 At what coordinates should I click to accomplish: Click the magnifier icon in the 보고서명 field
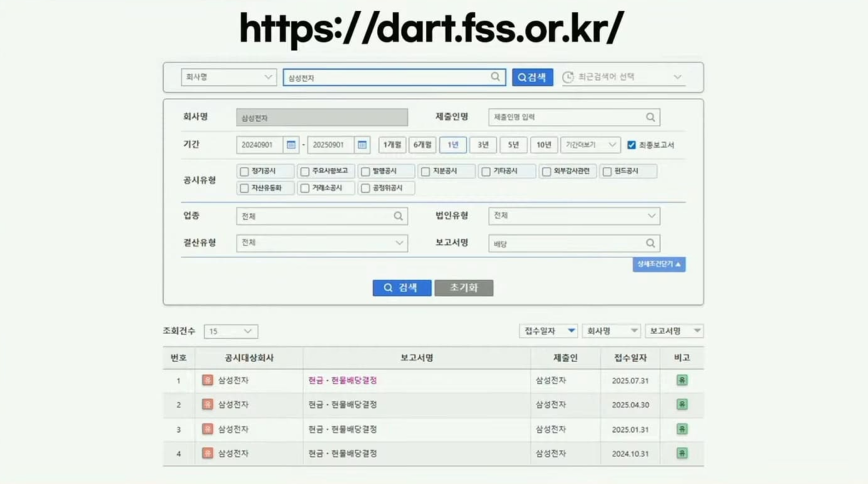(650, 243)
